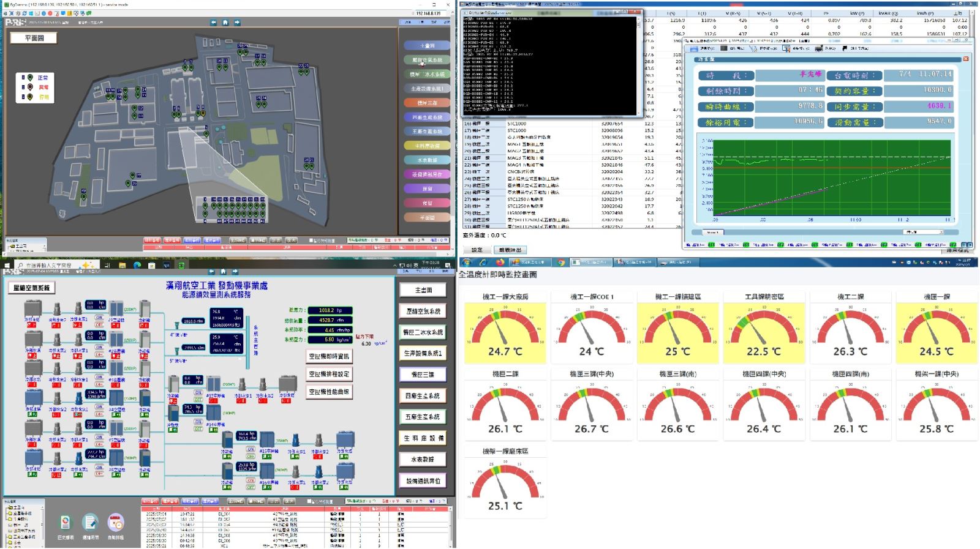980x549 pixels.
Task: Open Firefox from the lower taskbar
Action: point(500,263)
